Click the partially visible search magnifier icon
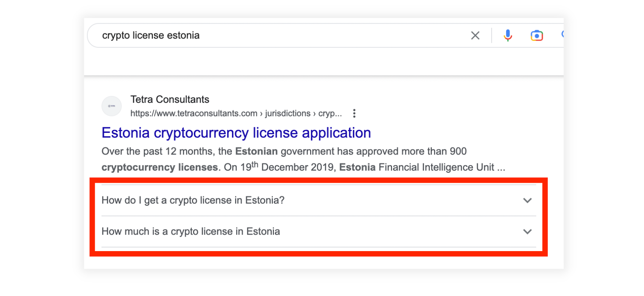The width and height of the screenshot is (644, 296). [x=562, y=34]
